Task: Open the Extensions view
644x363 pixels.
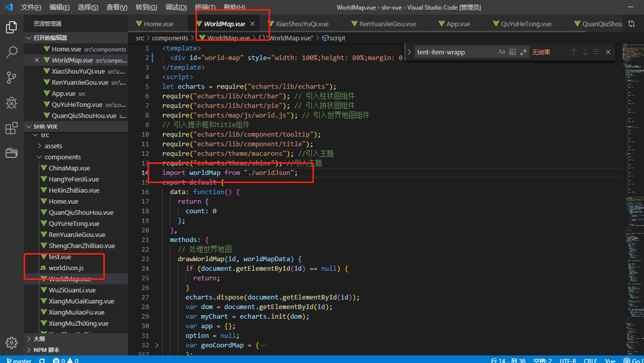Action: [11, 128]
